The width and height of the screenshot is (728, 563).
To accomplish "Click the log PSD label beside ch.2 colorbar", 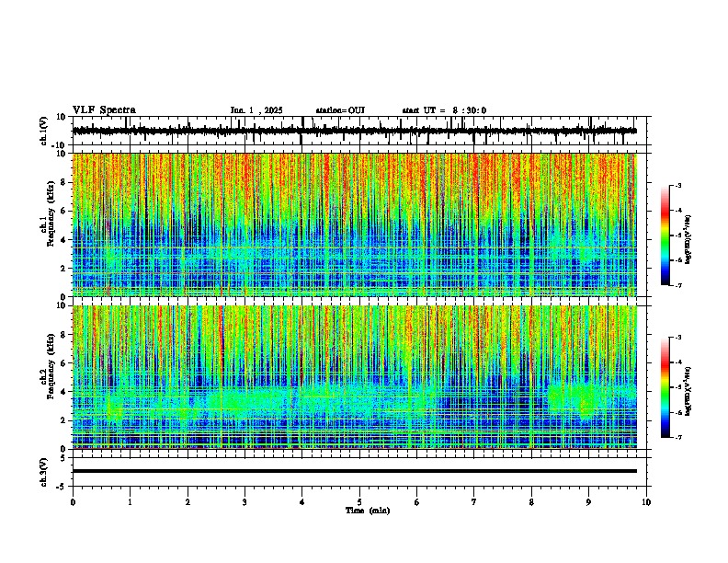I will pos(688,391).
